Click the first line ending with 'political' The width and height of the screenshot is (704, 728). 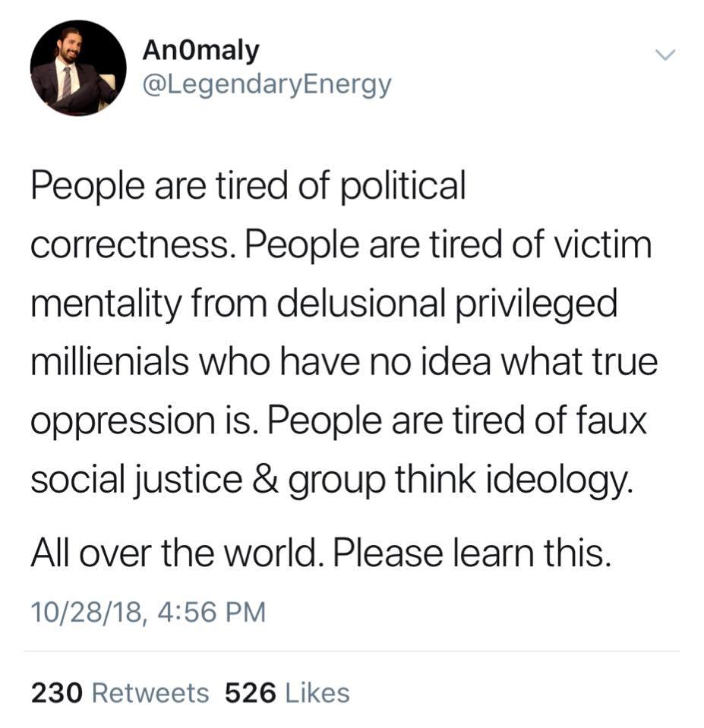(248, 186)
